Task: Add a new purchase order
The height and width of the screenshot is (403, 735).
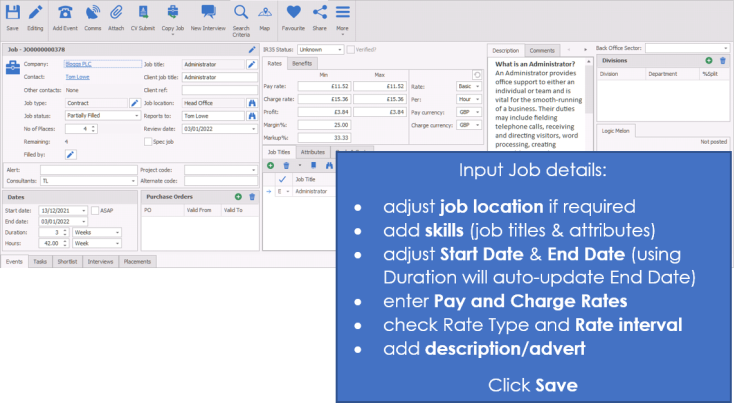Action: click(238, 197)
